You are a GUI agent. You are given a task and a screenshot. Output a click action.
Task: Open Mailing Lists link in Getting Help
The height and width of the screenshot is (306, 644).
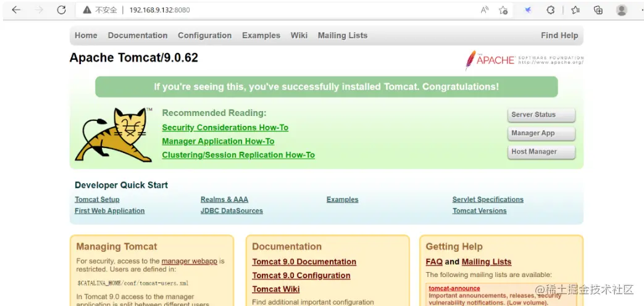[487, 262]
